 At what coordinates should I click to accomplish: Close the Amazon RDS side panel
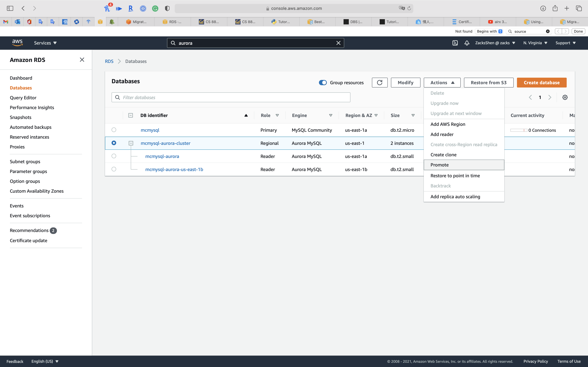82,60
